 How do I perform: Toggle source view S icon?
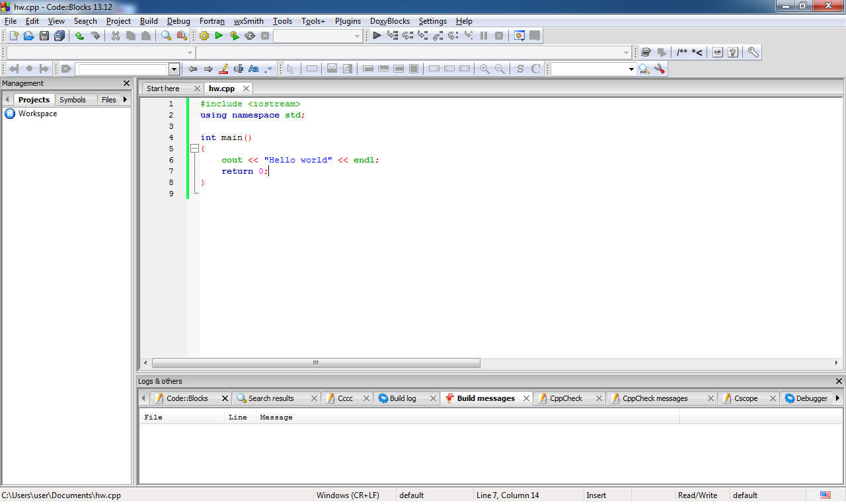coord(520,69)
